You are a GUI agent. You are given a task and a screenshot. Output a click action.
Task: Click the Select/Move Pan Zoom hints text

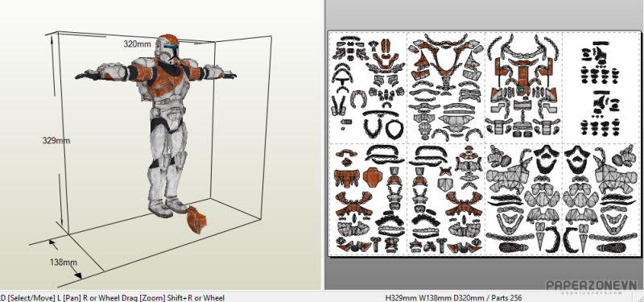[113, 297]
